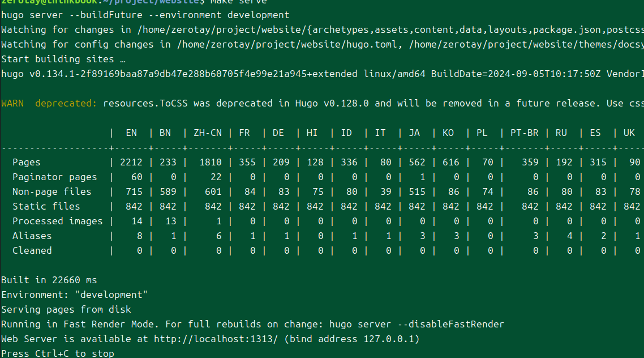Viewport: 644px width, 358px height.
Task: Click the 2212 pages value for EN
Action: [x=131, y=162]
